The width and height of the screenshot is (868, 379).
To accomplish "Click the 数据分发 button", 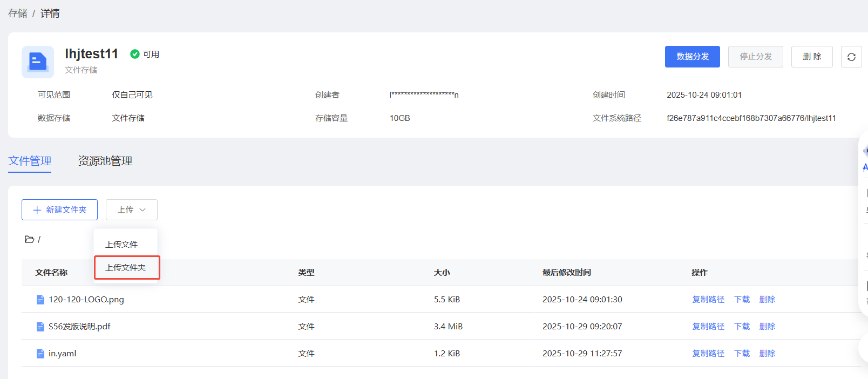I will pos(692,57).
